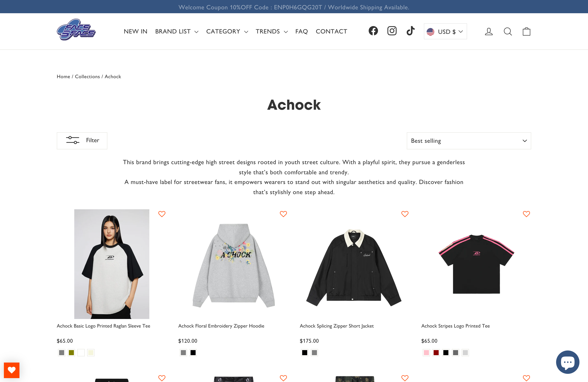The image size is (588, 382).
Task: Open the chat support bubble
Action: (x=568, y=362)
